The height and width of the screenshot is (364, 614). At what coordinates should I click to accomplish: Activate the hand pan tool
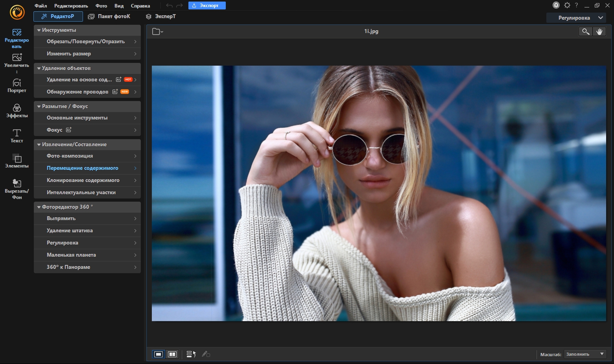[599, 31]
